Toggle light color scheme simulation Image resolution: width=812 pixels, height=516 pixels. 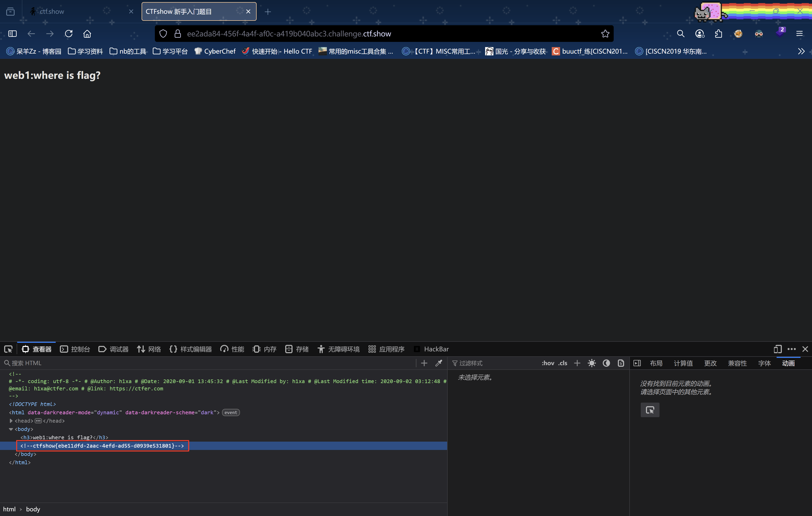tap(592, 363)
